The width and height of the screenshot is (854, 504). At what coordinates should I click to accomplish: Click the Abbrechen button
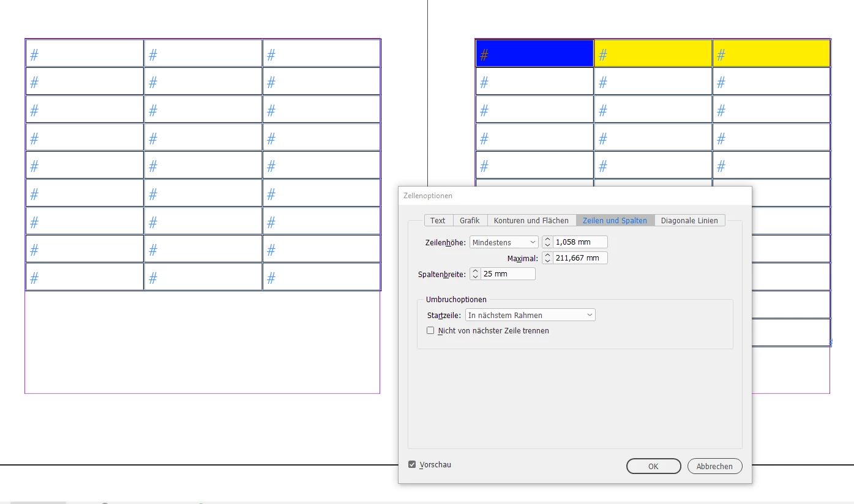[x=714, y=466]
